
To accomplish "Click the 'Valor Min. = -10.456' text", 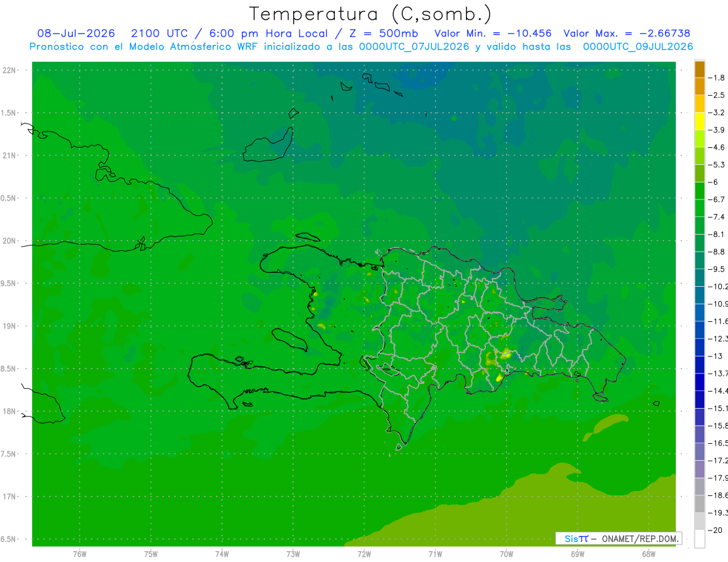I will (493, 33).
